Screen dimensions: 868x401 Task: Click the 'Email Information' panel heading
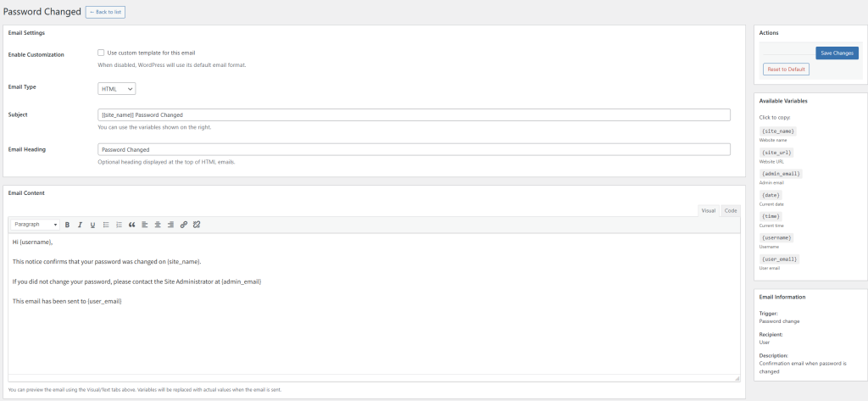click(x=782, y=297)
